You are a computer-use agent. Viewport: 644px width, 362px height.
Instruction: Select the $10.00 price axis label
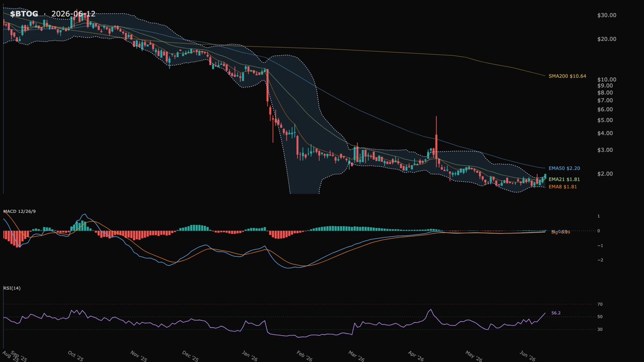pos(606,79)
